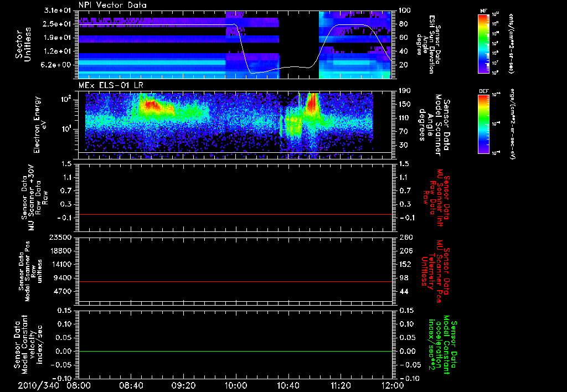Click the DEF color scale bar
567x392 pixels.
485,125
